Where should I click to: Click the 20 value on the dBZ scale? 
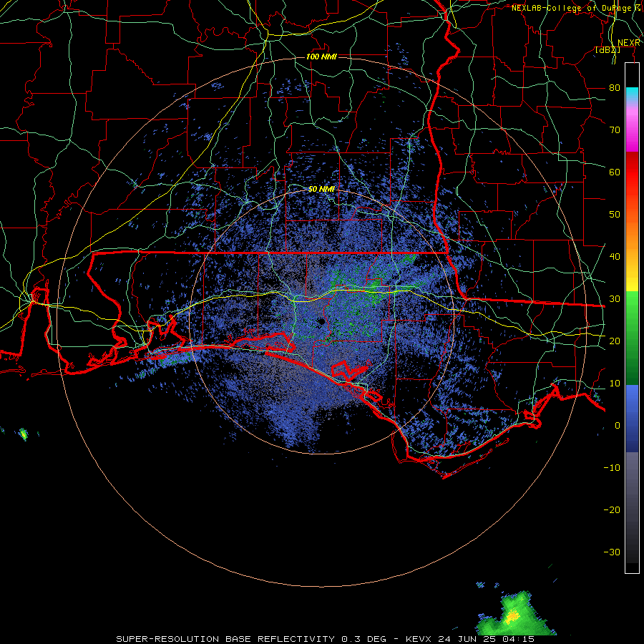tap(615, 341)
